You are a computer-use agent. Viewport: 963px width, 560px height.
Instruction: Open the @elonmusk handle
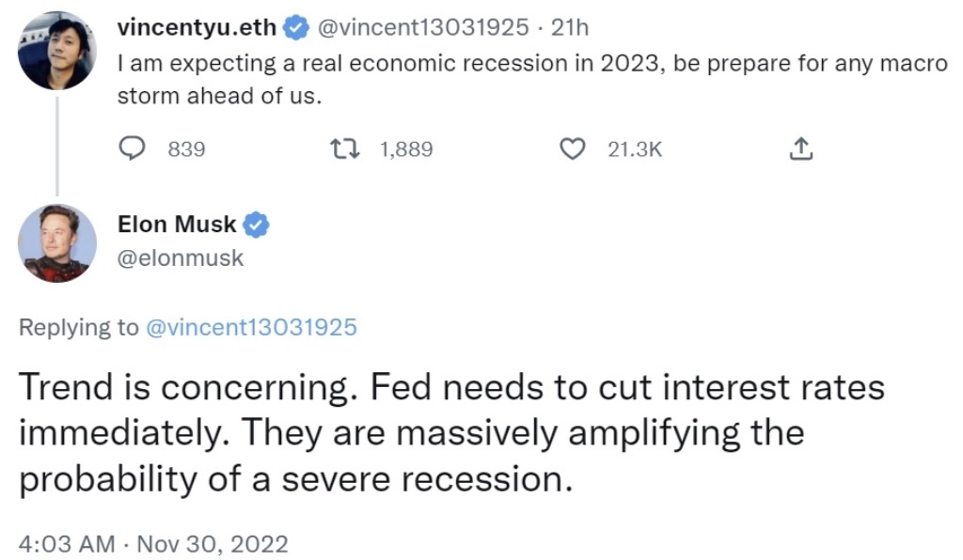coord(180,257)
